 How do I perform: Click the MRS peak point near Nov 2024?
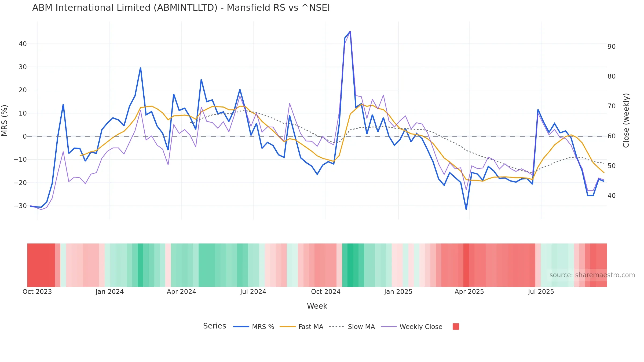tap(350, 32)
